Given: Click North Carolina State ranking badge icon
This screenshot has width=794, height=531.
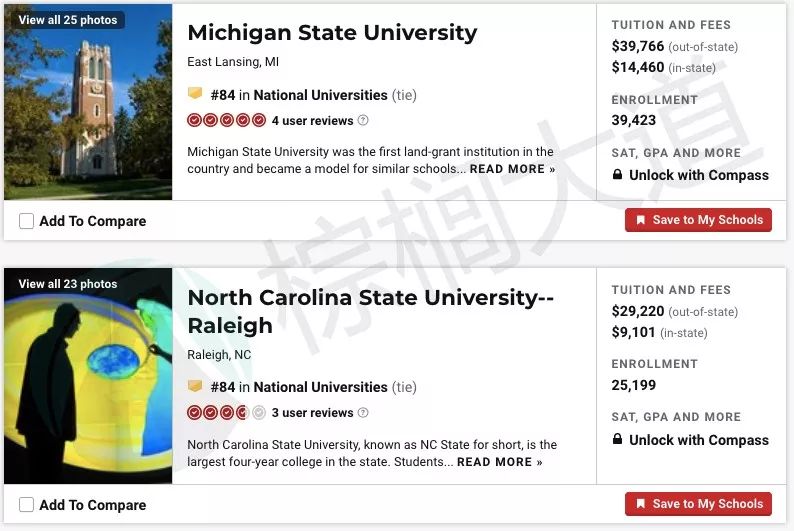Looking at the screenshot, I should (x=195, y=386).
